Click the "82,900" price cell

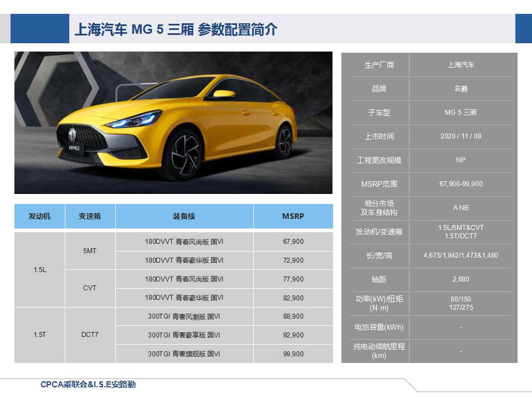pos(293,298)
